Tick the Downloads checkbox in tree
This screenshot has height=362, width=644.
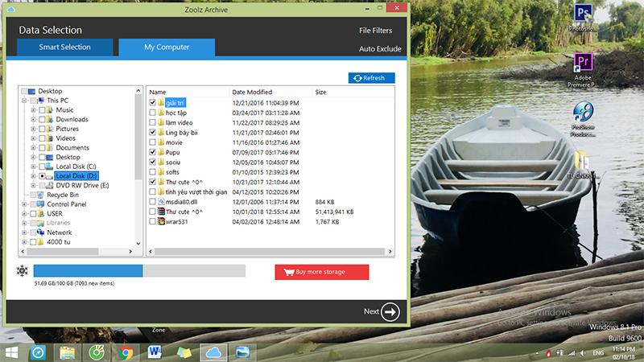pyautogui.click(x=42, y=120)
